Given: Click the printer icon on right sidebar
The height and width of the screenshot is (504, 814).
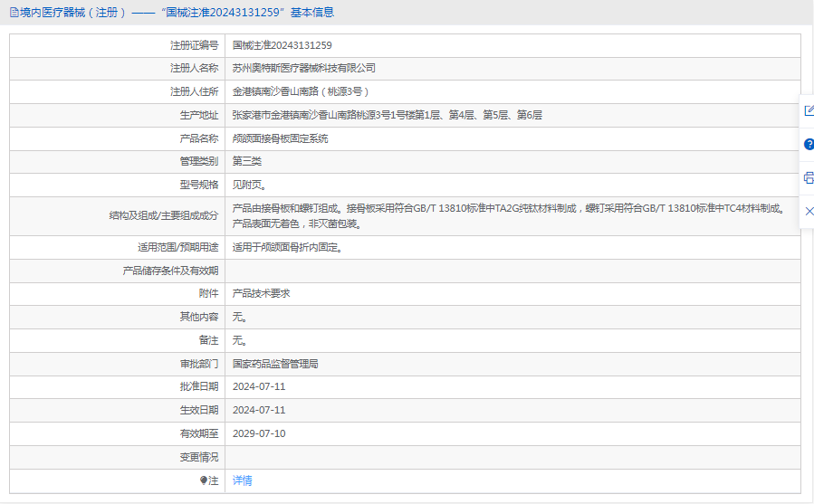Looking at the screenshot, I should click(x=809, y=178).
